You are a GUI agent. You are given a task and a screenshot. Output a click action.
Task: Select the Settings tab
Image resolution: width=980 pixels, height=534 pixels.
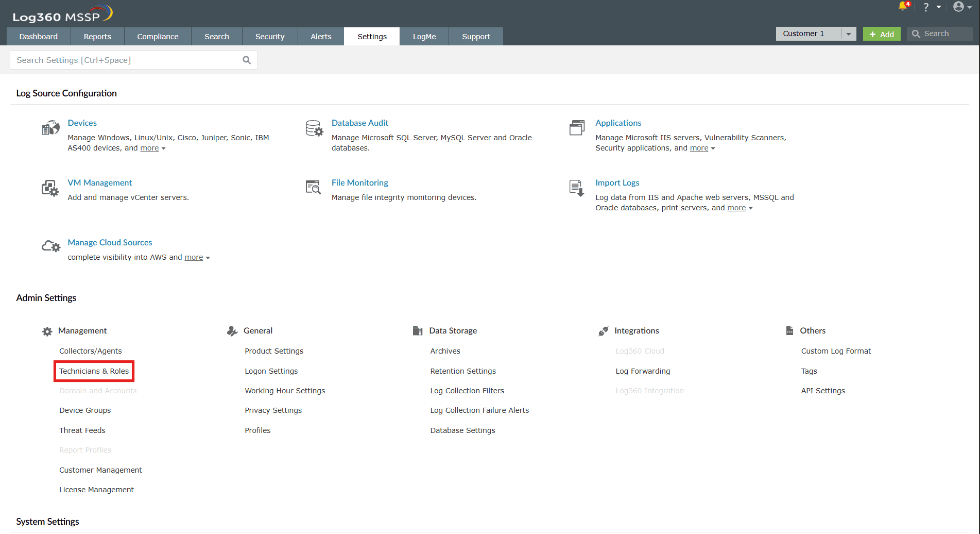pos(372,37)
